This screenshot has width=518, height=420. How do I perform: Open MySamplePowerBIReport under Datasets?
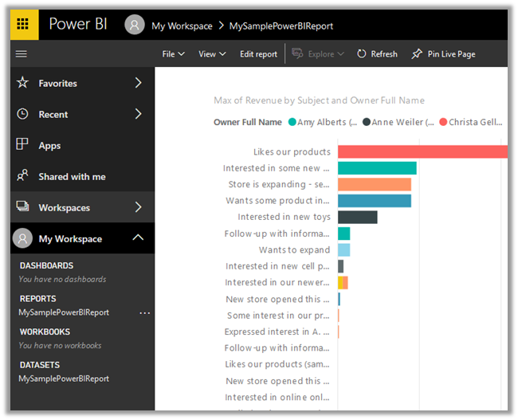[64, 379]
